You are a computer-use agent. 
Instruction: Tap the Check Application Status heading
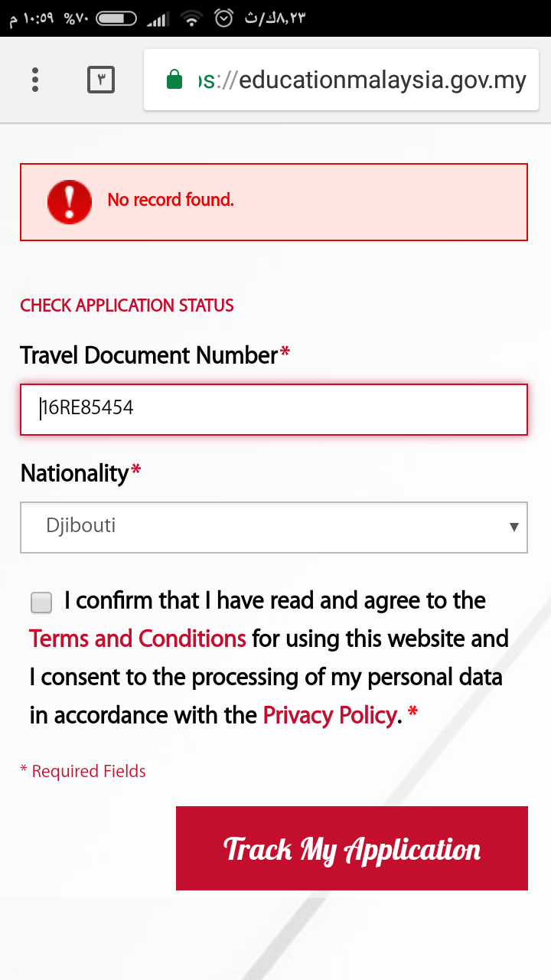(x=127, y=305)
